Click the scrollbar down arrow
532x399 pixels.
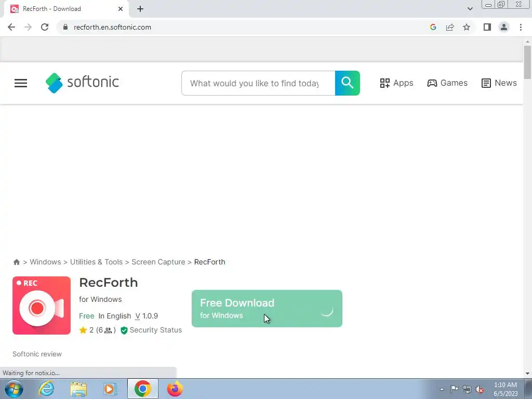(527, 374)
